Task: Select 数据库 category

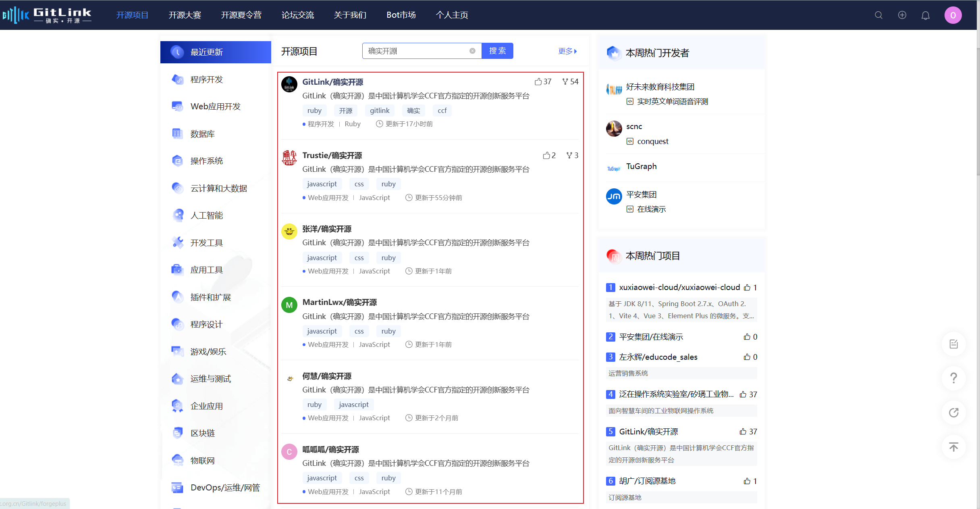Action: (216, 134)
